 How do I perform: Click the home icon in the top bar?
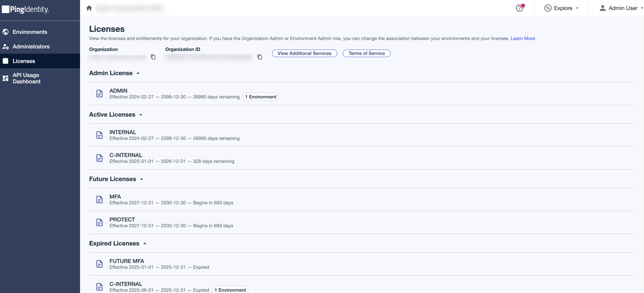89,8
